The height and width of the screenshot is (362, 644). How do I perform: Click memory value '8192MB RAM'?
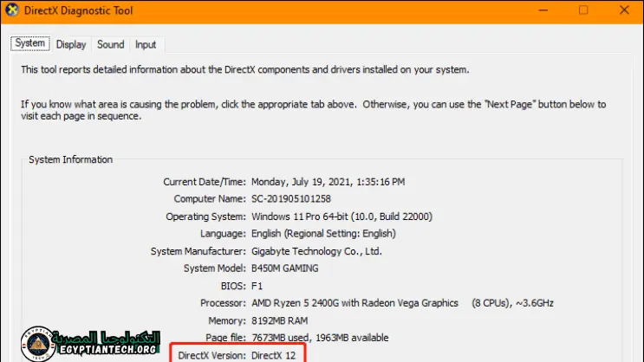point(280,320)
